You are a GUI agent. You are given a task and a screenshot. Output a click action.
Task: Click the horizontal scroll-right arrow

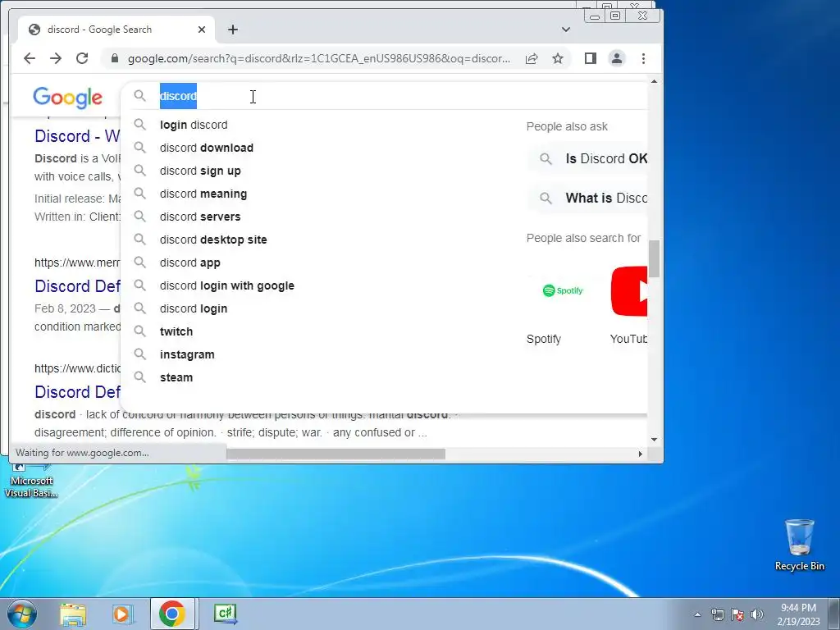pyautogui.click(x=640, y=454)
